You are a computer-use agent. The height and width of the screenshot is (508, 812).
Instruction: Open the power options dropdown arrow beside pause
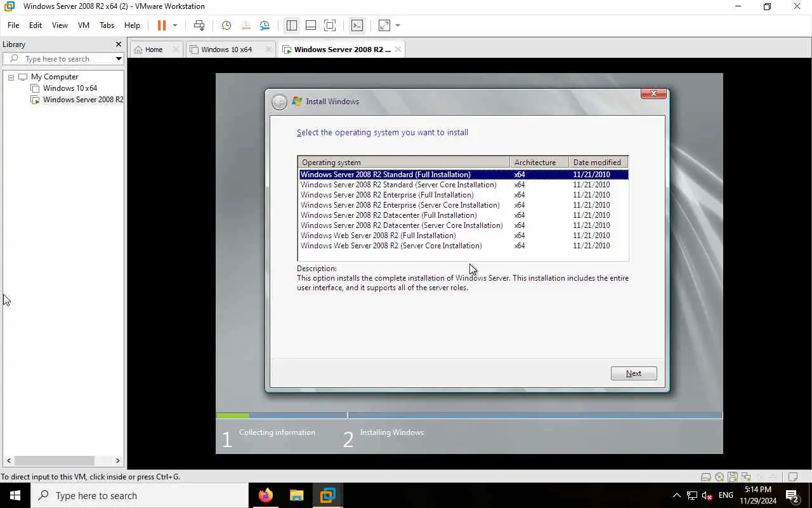175,25
